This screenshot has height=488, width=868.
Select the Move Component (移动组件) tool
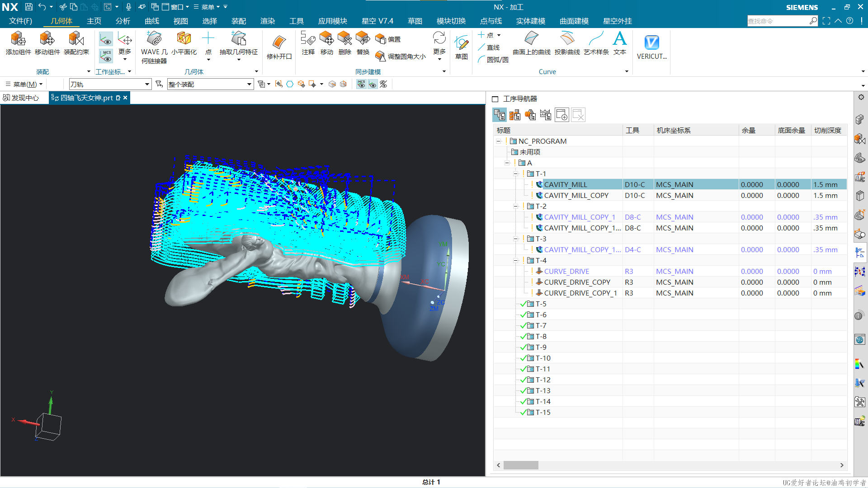pyautogui.click(x=47, y=39)
